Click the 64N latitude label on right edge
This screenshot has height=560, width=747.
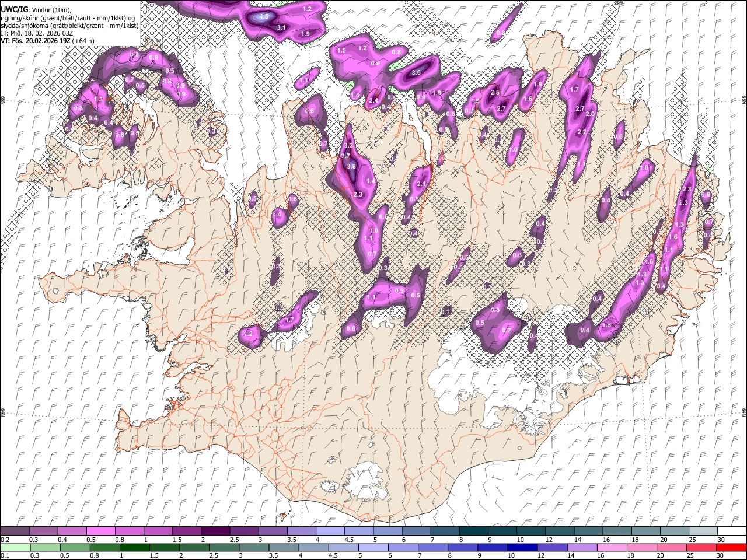[x=744, y=412]
